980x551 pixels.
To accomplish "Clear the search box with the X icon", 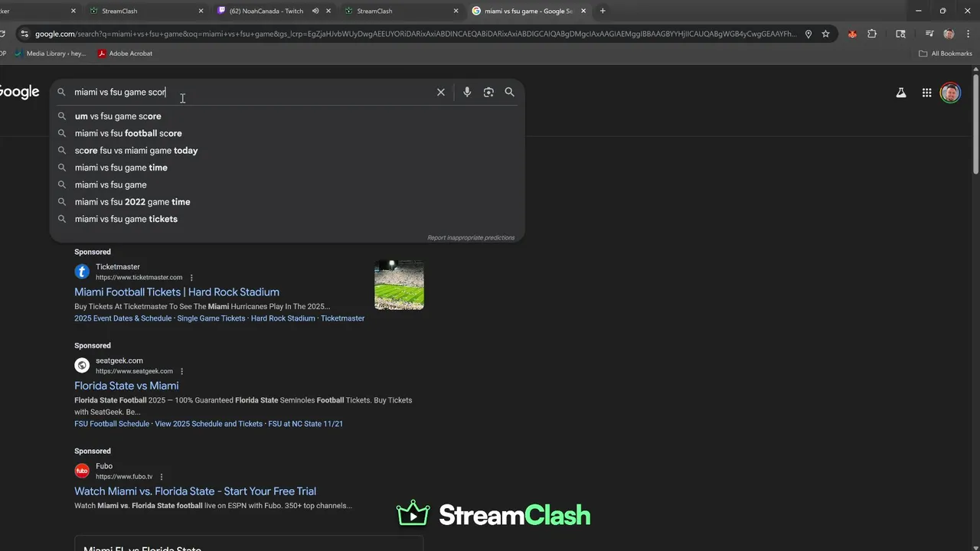I will tap(441, 92).
